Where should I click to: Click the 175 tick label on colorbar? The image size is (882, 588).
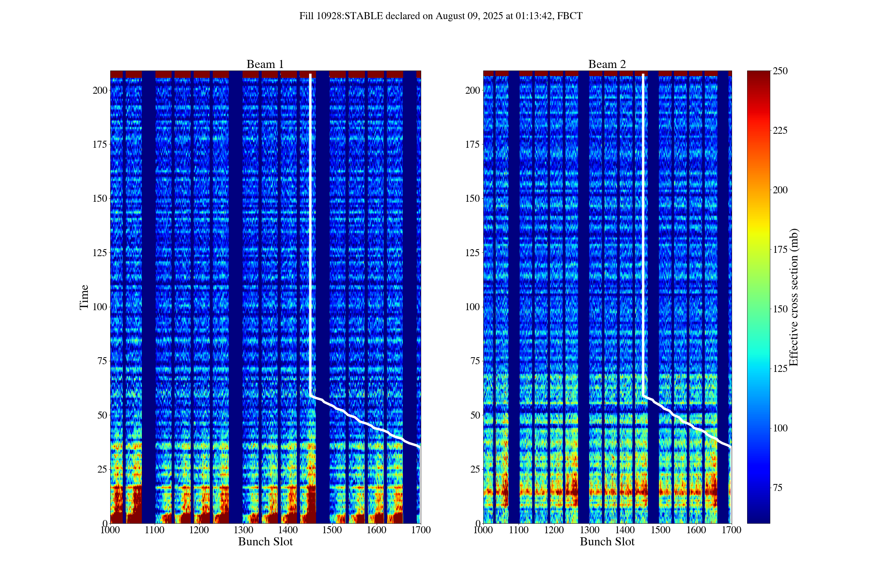(780, 250)
